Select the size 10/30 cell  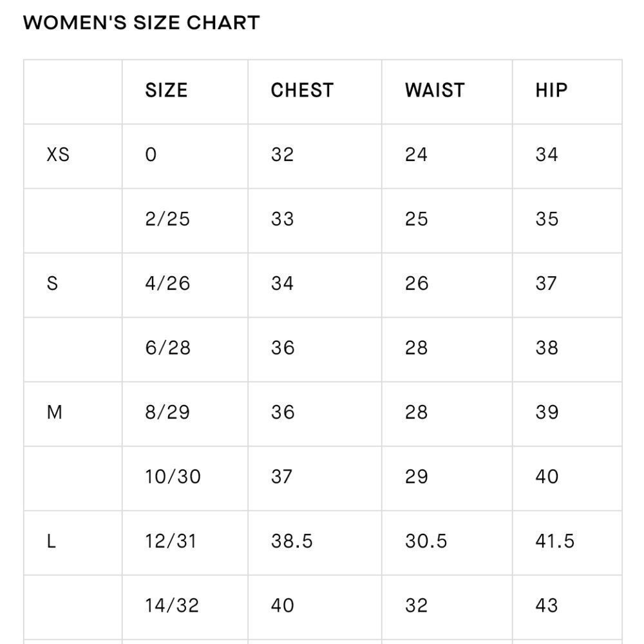tap(173, 477)
